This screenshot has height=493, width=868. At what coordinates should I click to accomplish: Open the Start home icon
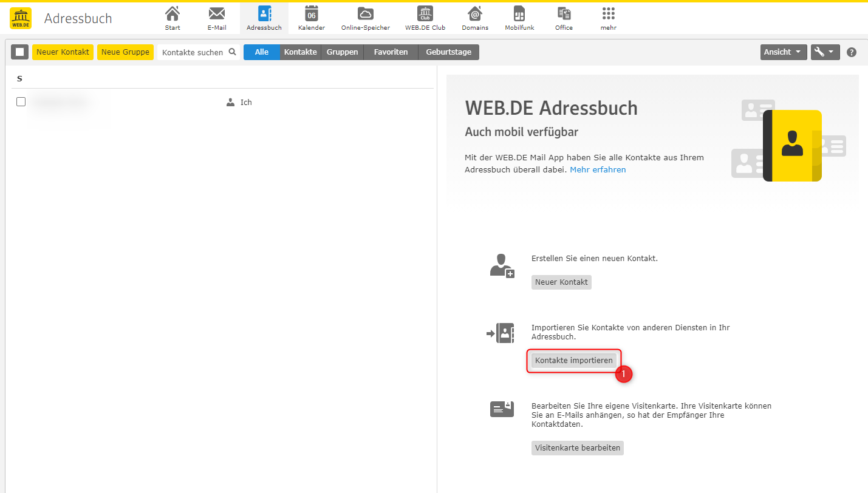[173, 14]
